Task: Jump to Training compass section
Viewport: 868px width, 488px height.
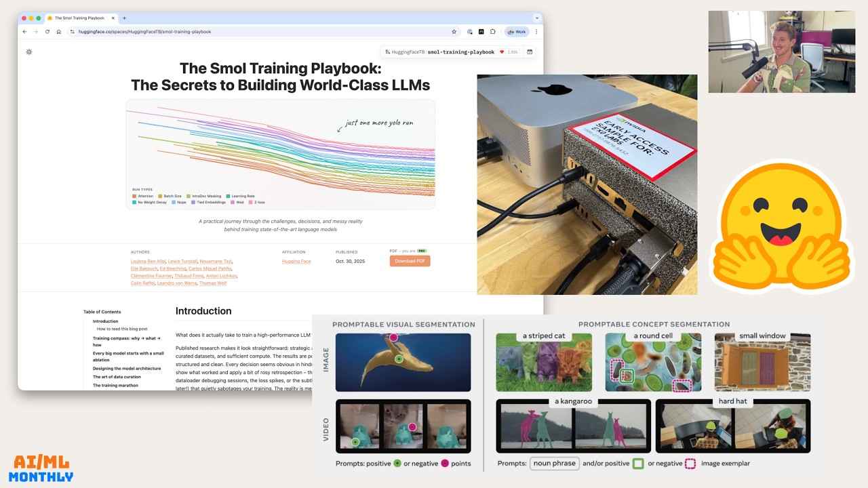Action: (x=127, y=341)
